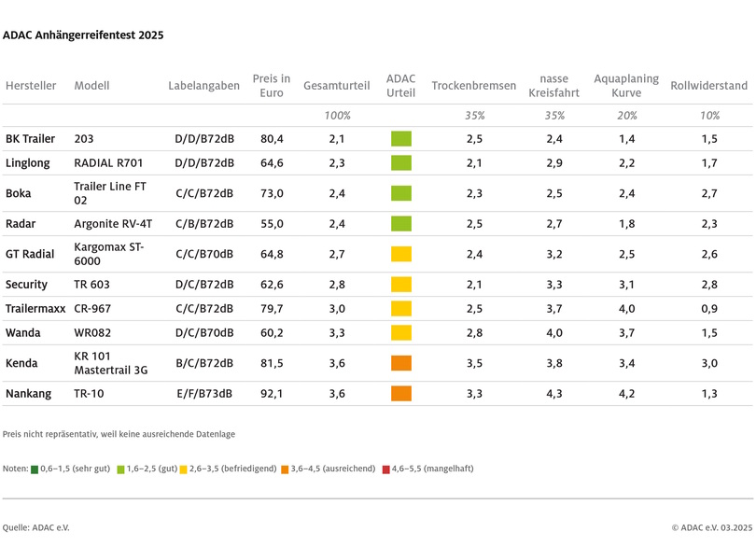Click the 'Quelle: ADAC e.V.' source text
Image resolution: width=756 pixels, height=560 pixels.
pyautogui.click(x=36, y=528)
